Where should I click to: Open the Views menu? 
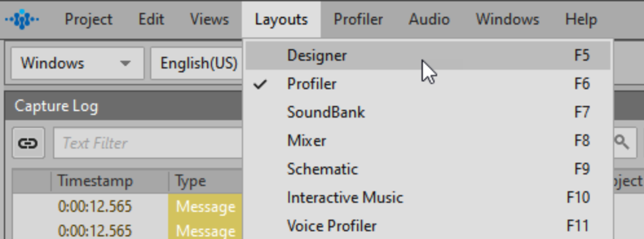209,19
